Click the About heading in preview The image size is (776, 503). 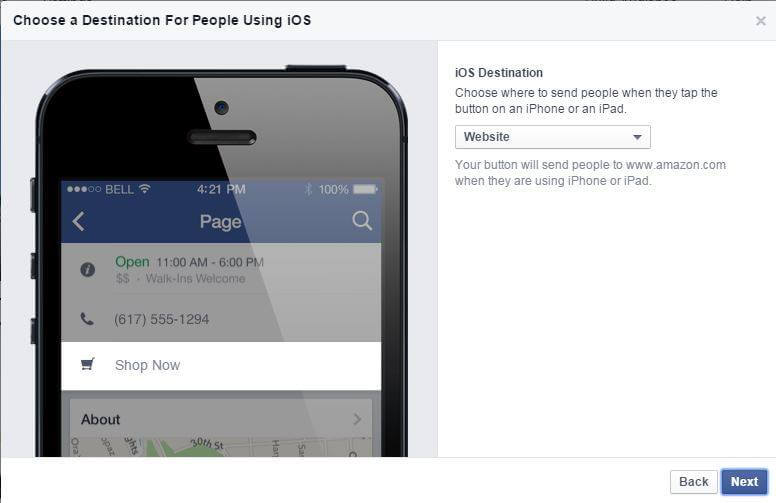click(100, 419)
